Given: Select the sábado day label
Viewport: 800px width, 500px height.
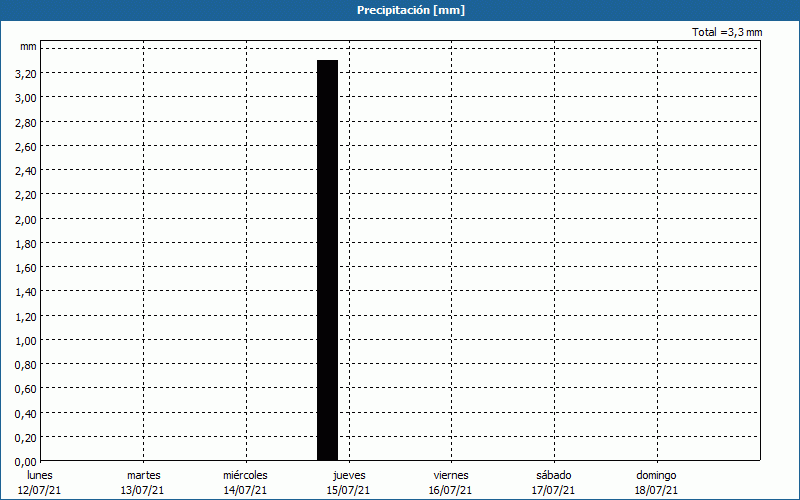Looking at the screenshot, I should coord(554,475).
